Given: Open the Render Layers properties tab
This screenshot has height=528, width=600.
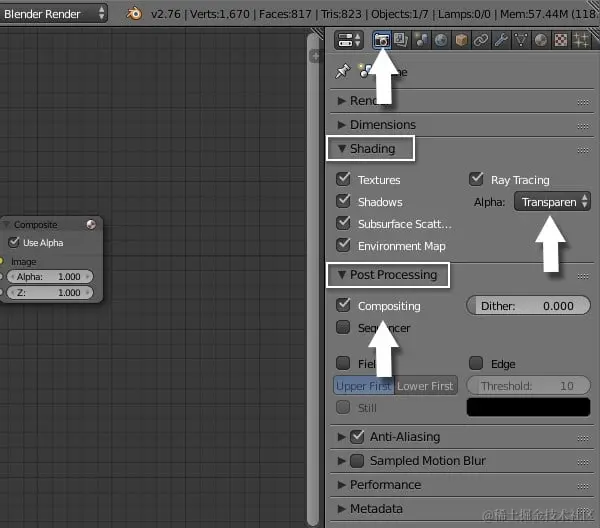Looking at the screenshot, I should point(401,40).
